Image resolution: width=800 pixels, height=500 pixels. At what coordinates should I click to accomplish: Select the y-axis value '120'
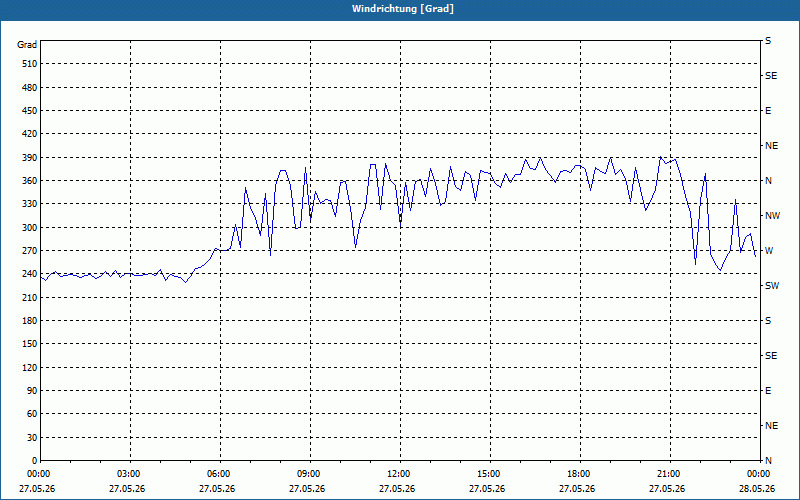pos(30,368)
